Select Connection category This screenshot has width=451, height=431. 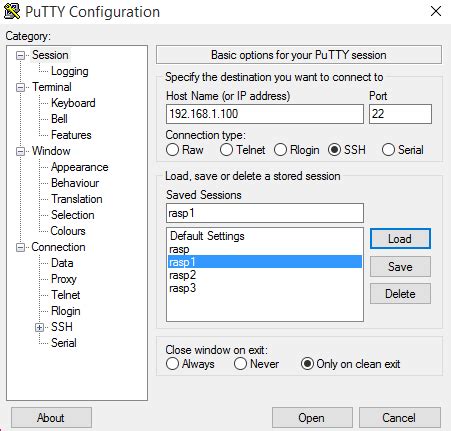click(x=58, y=247)
